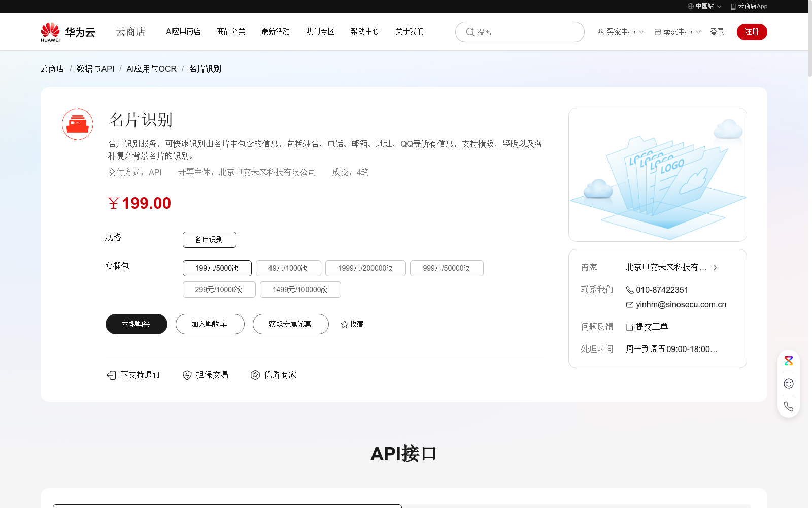Viewport: 812px width, 508px height.
Task: Open the 热门专区 menu
Action: [320, 31]
